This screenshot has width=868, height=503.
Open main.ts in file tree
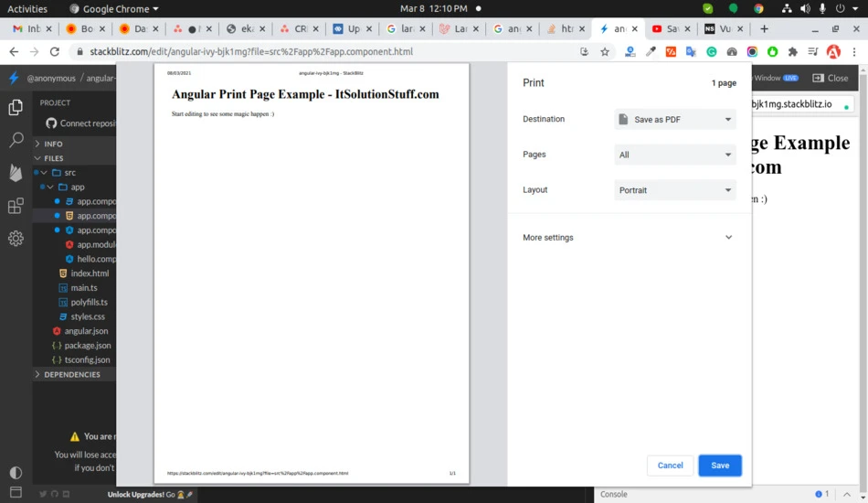coord(84,287)
